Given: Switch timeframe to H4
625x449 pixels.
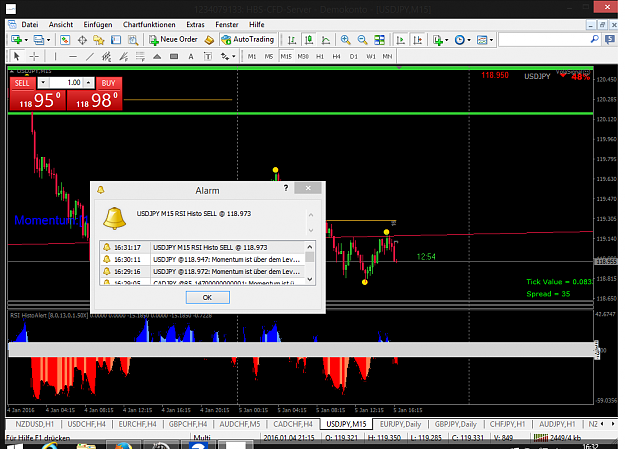Looking at the screenshot, I should click(337, 57).
